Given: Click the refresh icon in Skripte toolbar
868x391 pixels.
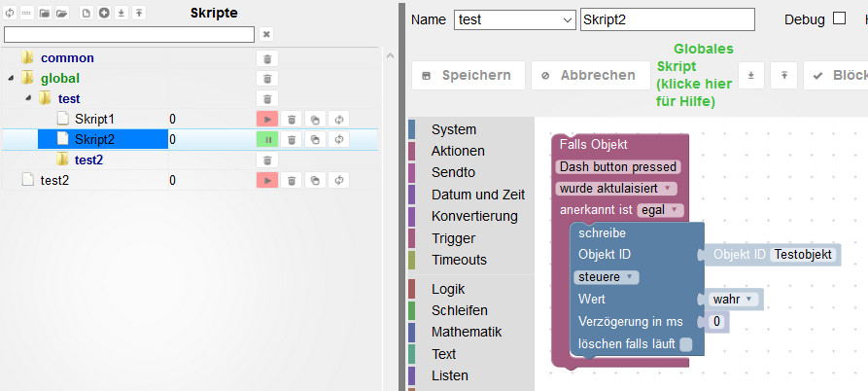Looking at the screenshot, I should [x=10, y=14].
